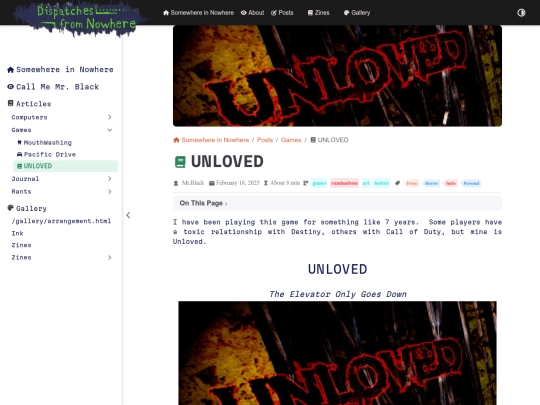Open the first Zines sidebar link without chevron
This screenshot has height=405, width=540.
21,245
